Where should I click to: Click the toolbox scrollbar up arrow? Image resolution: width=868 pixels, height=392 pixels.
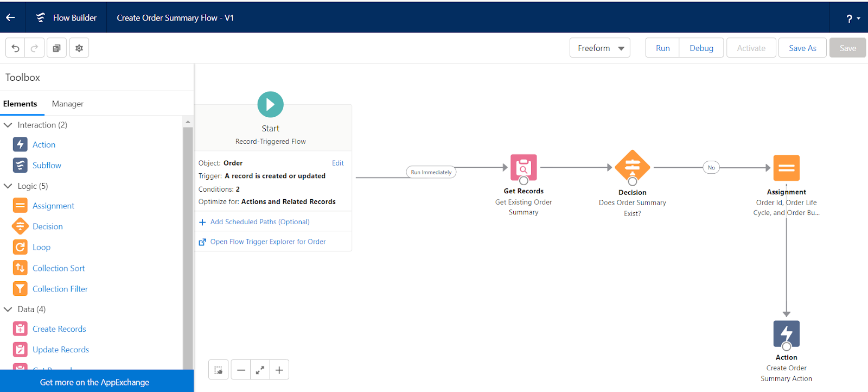188,122
